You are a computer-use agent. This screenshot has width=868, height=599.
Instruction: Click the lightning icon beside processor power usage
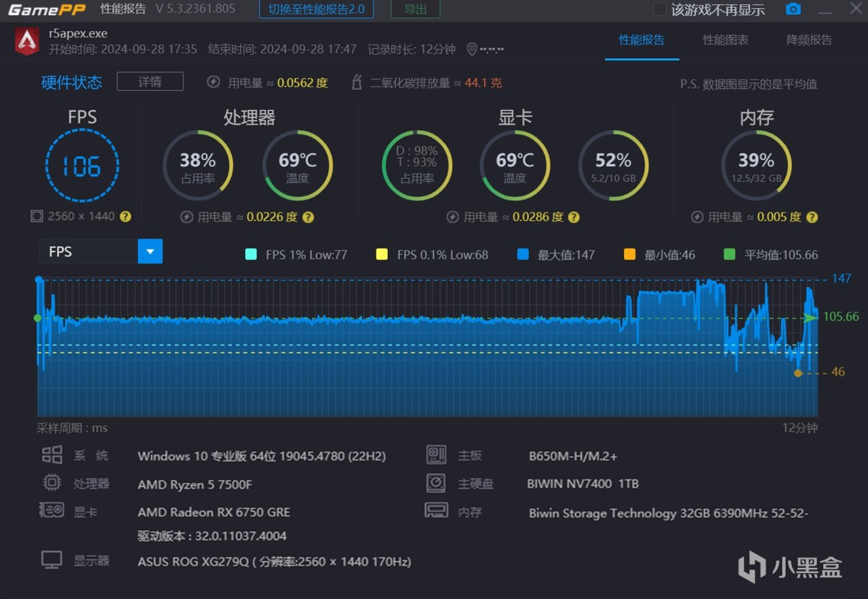[x=186, y=217]
